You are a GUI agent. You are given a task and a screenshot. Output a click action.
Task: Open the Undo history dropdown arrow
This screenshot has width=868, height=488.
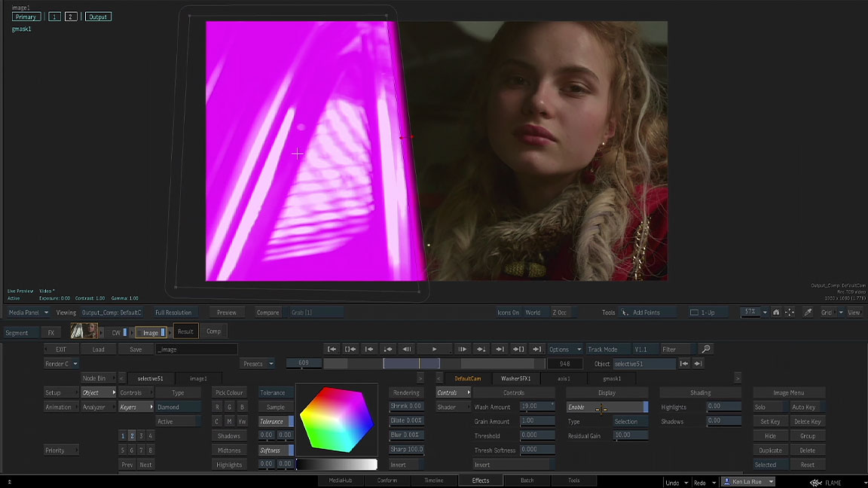(x=686, y=483)
